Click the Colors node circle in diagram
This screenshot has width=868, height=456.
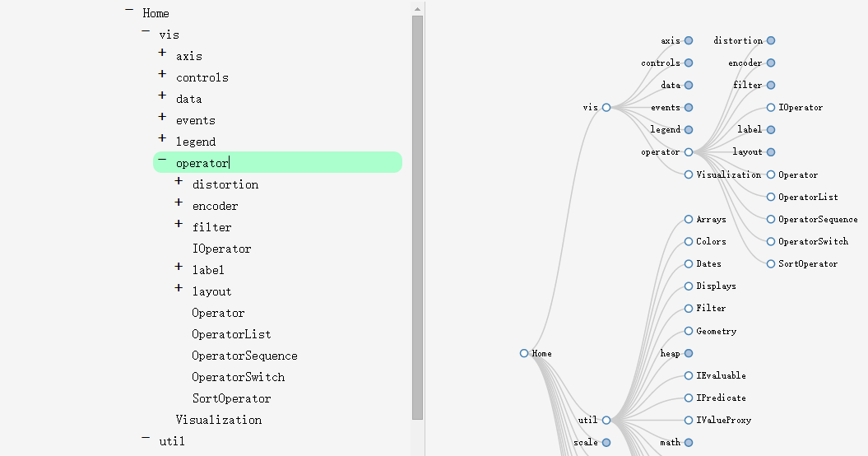(x=689, y=241)
